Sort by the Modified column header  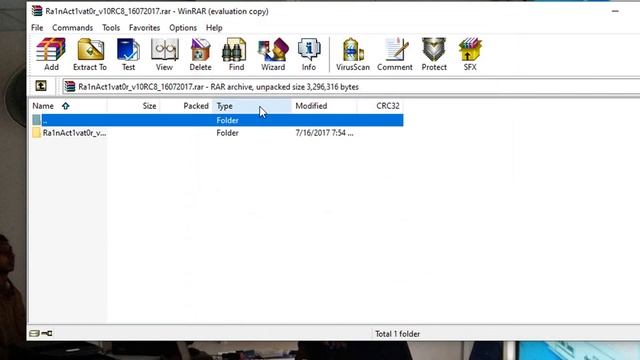324,106
